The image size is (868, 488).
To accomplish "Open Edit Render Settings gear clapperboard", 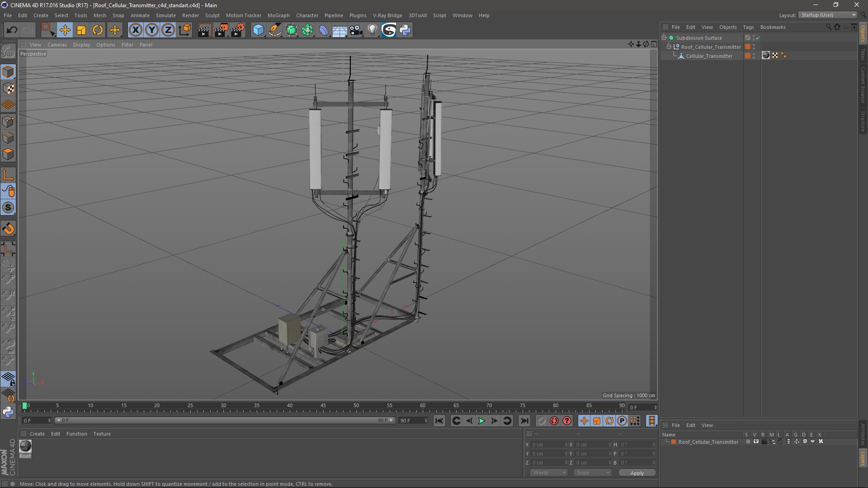I will (238, 30).
